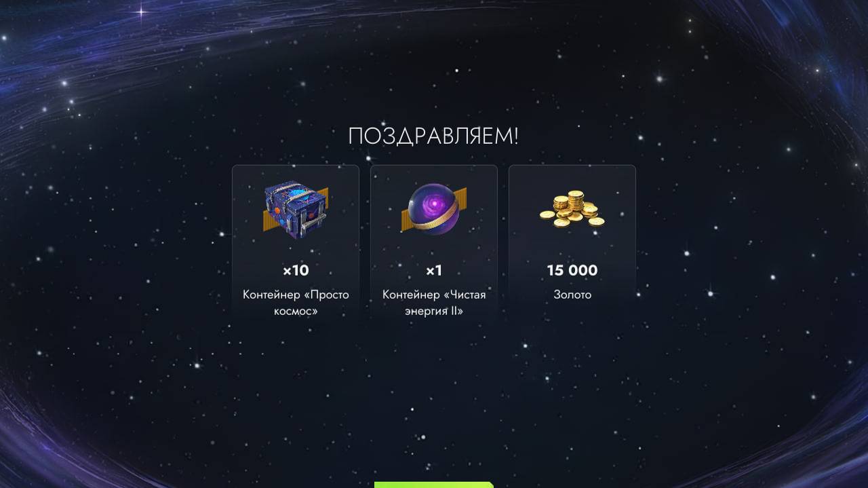The width and height of the screenshot is (868, 488).
Task: Click the Золото label
Action: pos(572,295)
